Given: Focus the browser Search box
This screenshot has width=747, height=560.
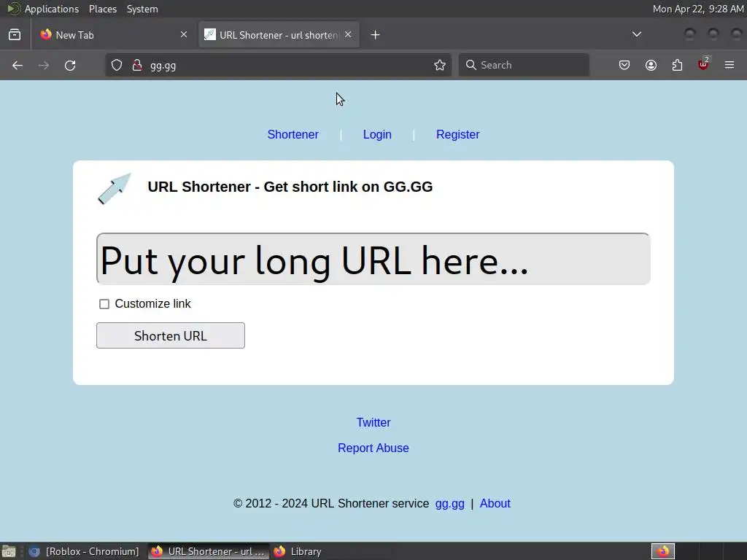Looking at the screenshot, I should (x=524, y=65).
